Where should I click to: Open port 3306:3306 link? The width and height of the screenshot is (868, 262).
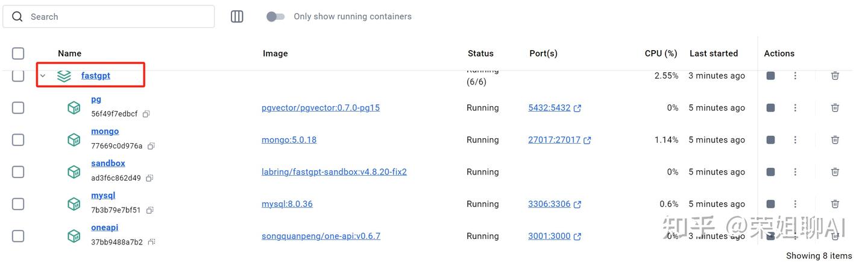(555, 203)
